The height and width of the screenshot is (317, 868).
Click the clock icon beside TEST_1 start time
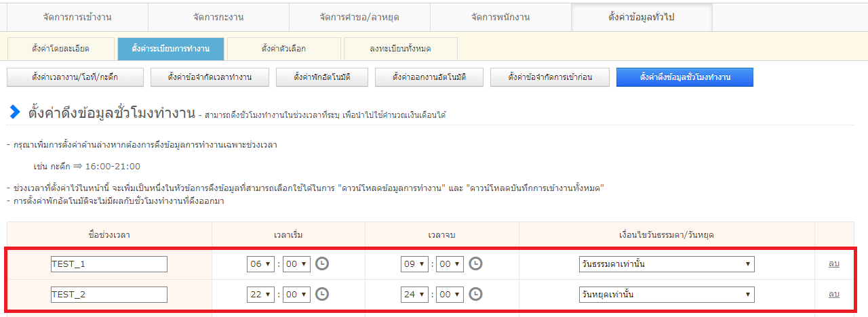pos(322,263)
